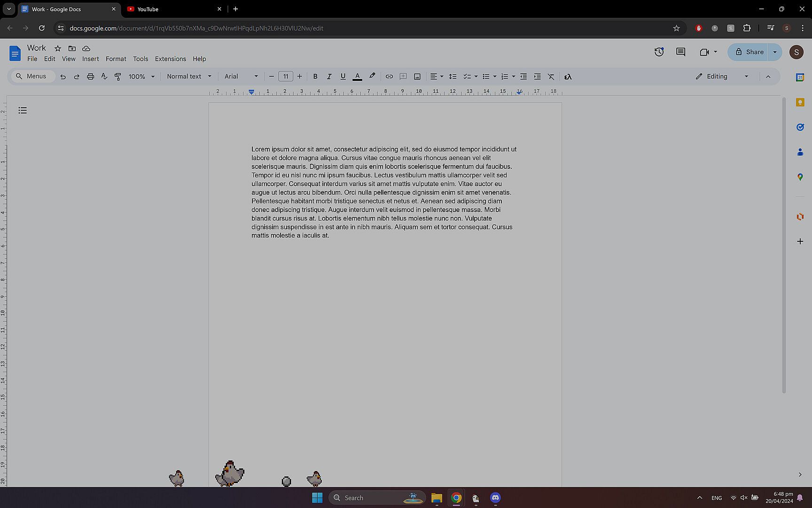Toggle underline formatting

(x=343, y=77)
